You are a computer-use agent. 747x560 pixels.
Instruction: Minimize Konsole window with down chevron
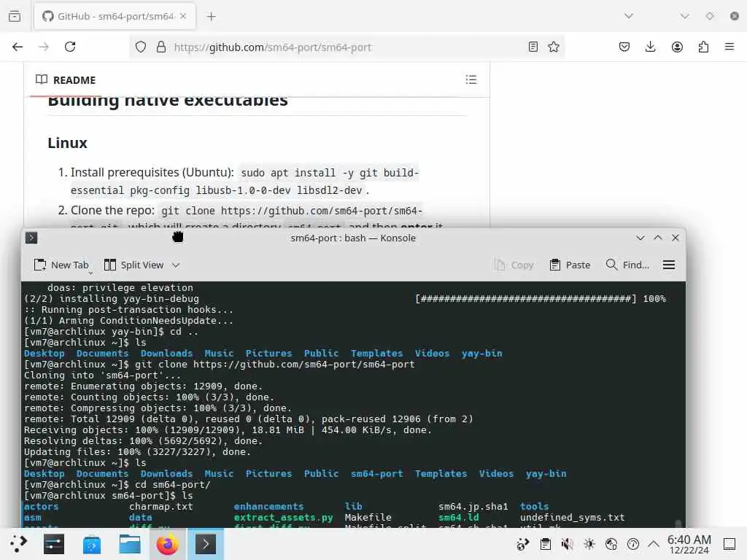click(640, 238)
